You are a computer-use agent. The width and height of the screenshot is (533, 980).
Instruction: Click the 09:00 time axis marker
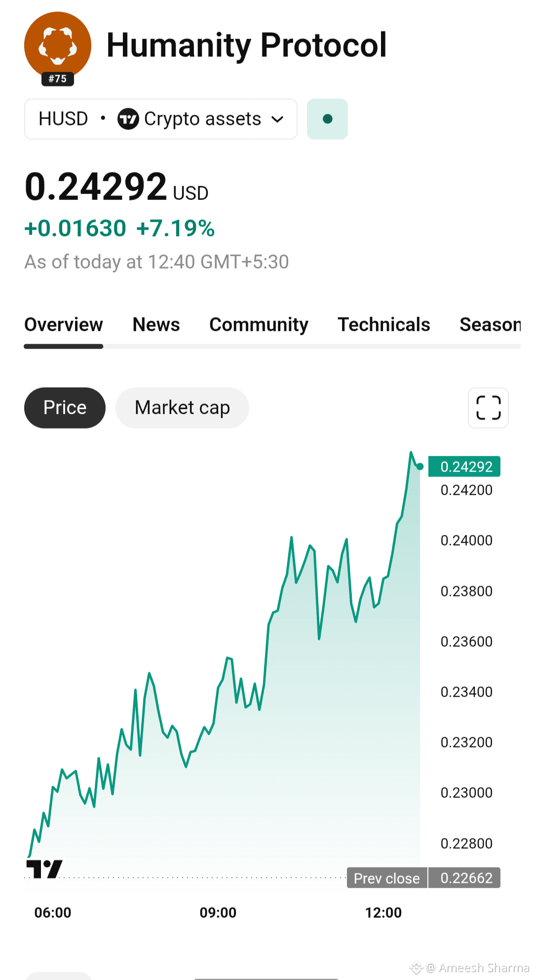218,912
